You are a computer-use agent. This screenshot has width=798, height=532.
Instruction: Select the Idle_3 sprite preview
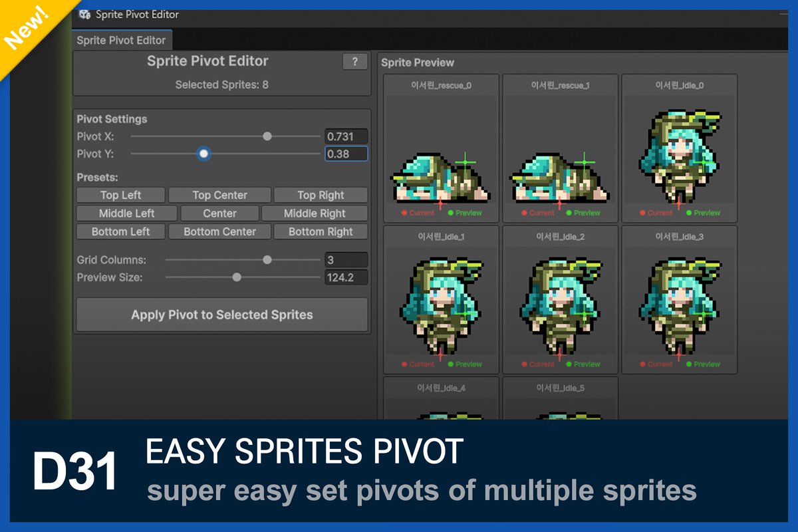tap(680, 299)
